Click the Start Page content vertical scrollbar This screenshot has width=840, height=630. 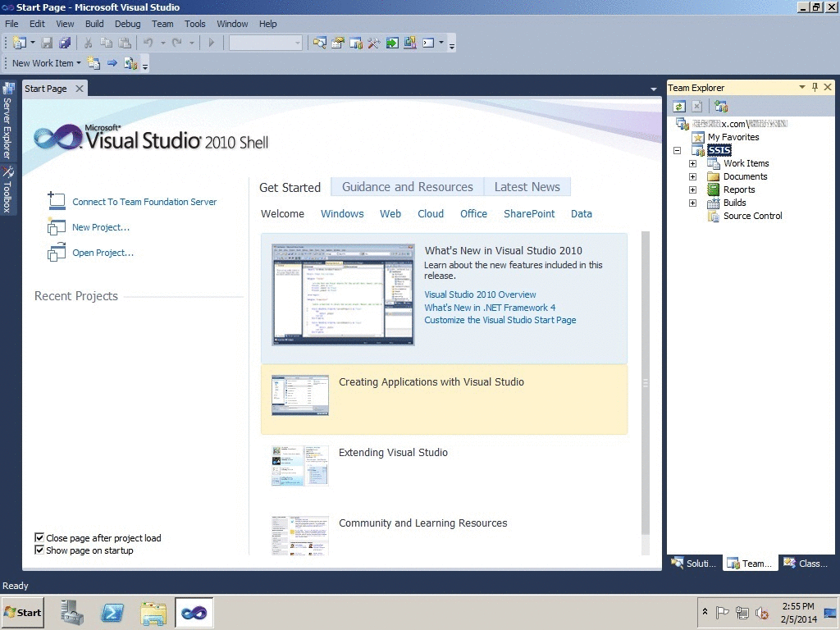coord(646,382)
